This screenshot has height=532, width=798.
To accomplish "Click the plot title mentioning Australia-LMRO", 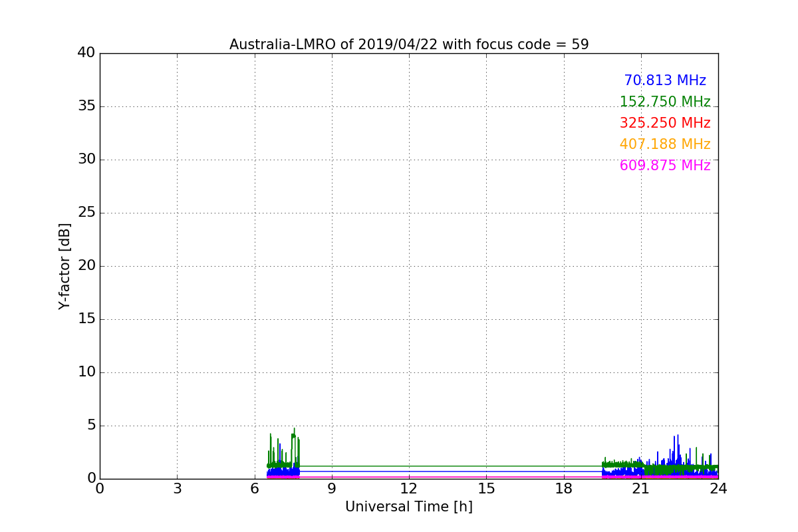I will pyautogui.click(x=409, y=45).
